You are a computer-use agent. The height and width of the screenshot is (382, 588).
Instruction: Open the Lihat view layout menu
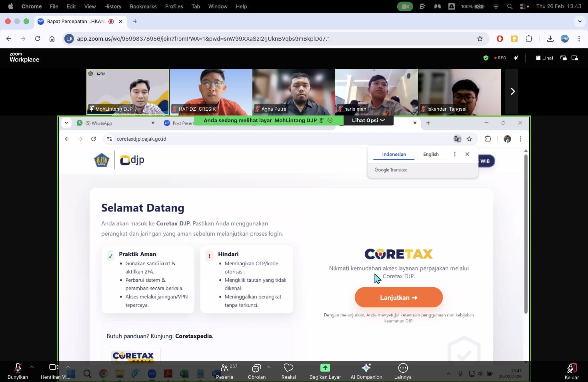pos(544,58)
